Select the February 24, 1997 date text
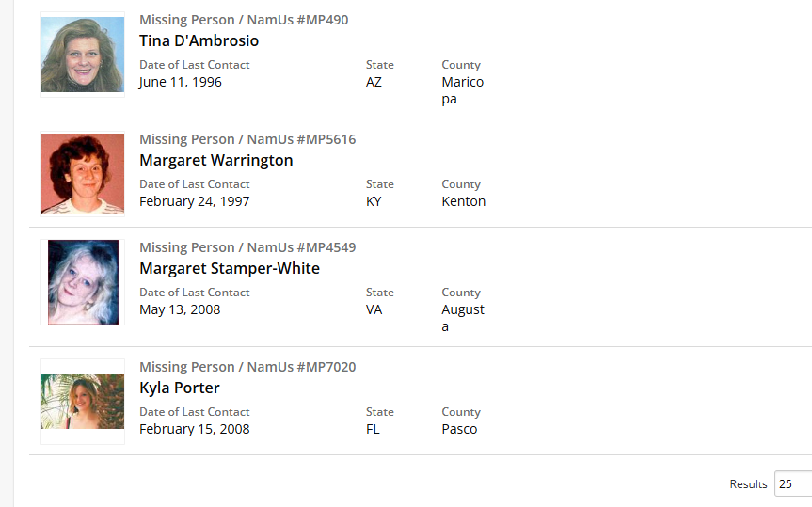Image resolution: width=812 pixels, height=507 pixels. click(x=195, y=201)
